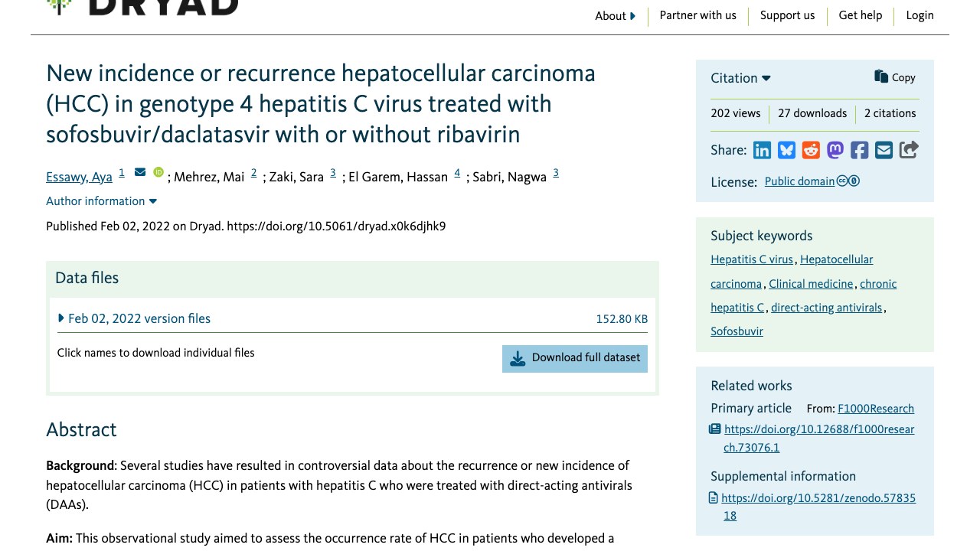The height and width of the screenshot is (551, 980).
Task: Share dataset on Bluesky
Action: pos(786,150)
